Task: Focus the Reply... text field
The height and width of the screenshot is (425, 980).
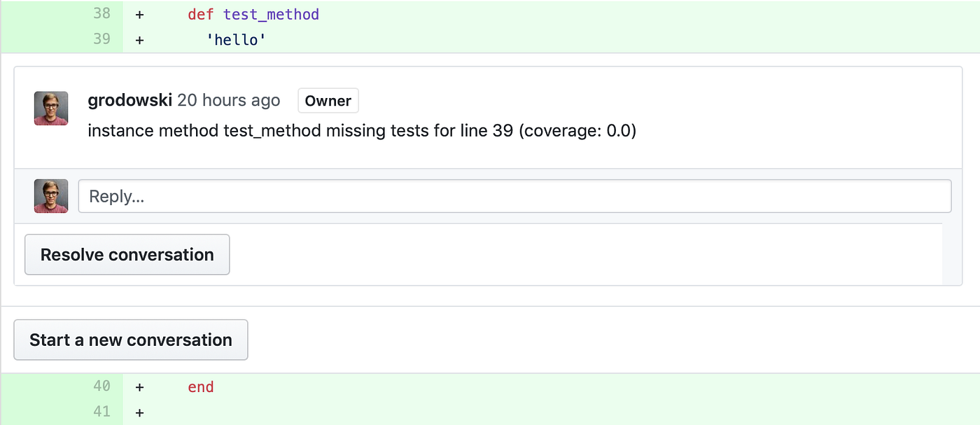Action: 514,196
